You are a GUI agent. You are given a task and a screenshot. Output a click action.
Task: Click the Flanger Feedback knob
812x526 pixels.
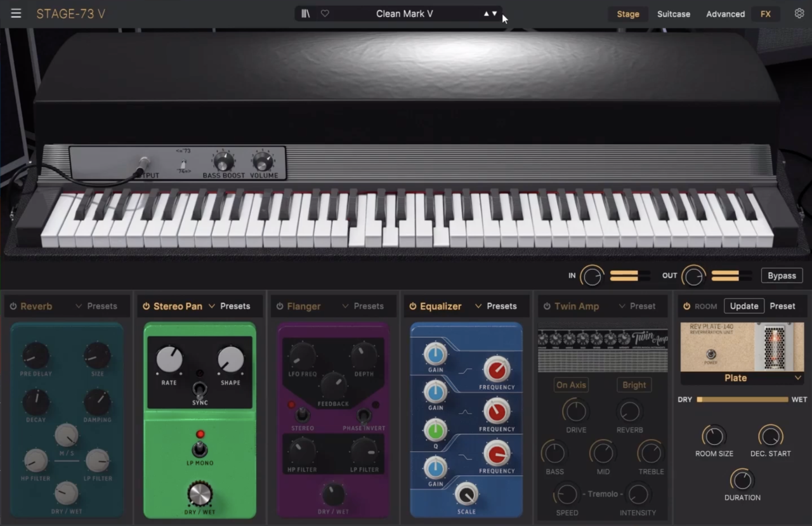pyautogui.click(x=333, y=385)
